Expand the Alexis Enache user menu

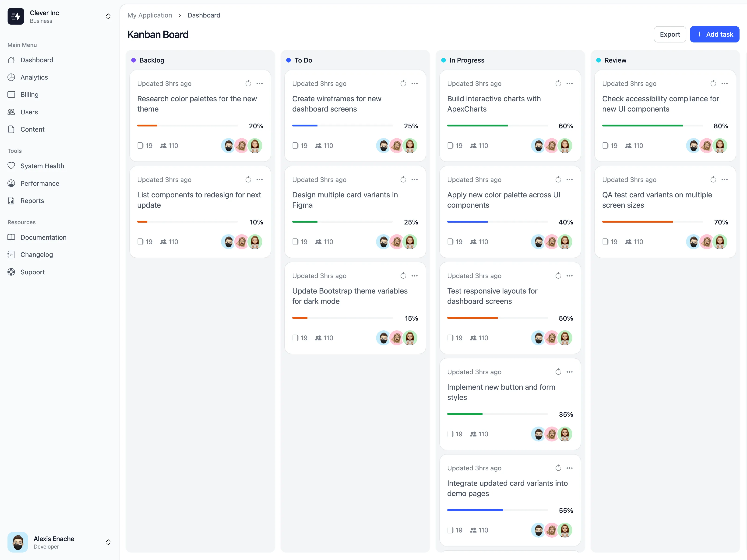108,542
